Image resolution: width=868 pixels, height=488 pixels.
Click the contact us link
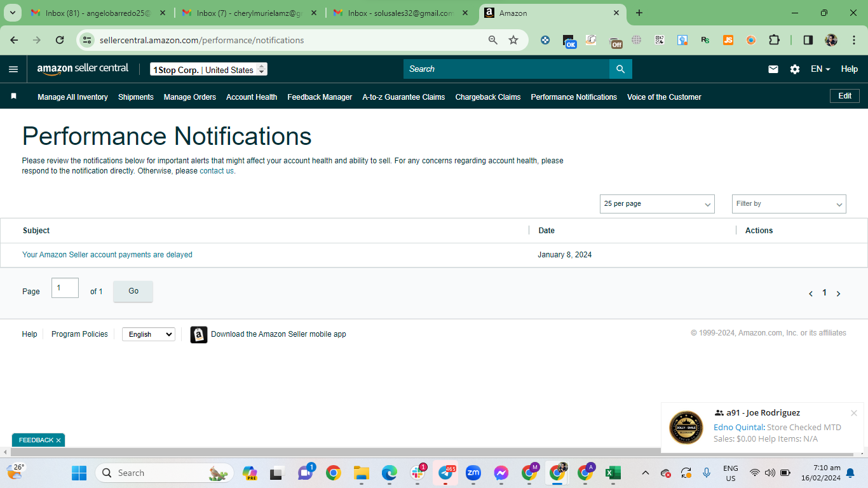[x=217, y=171]
